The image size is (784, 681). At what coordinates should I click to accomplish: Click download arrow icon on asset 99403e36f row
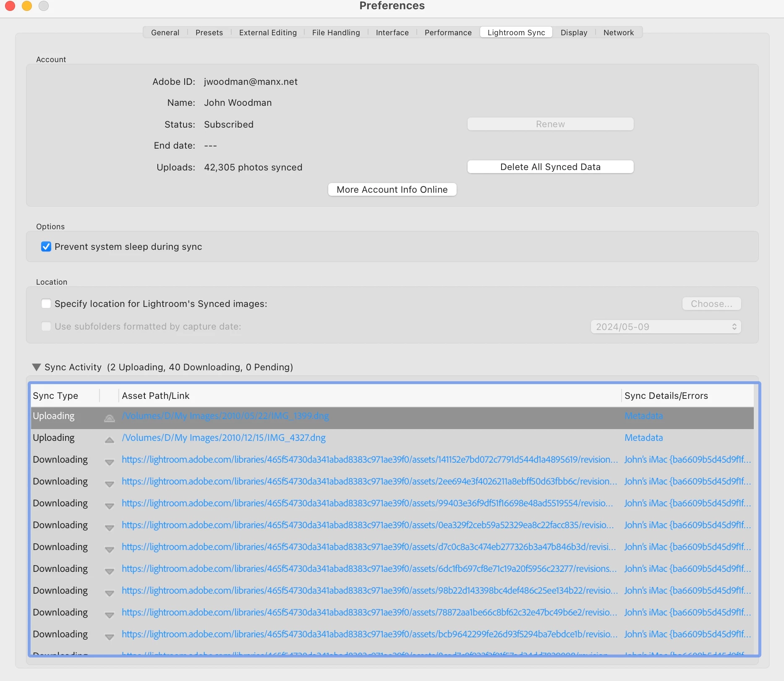[x=110, y=506]
